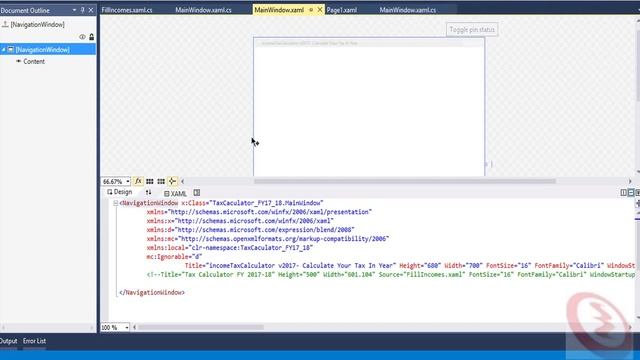
Task: Switch to XAML pane tab
Action: point(176,193)
